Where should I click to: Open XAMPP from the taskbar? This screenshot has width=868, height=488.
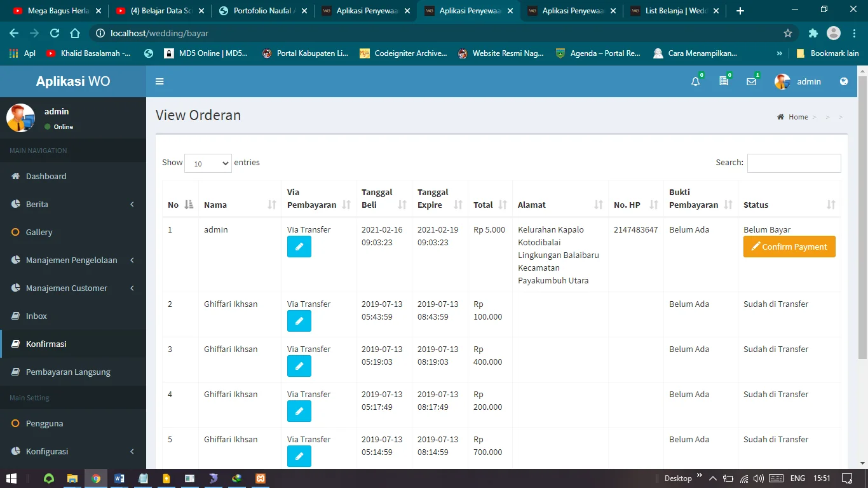261,478
